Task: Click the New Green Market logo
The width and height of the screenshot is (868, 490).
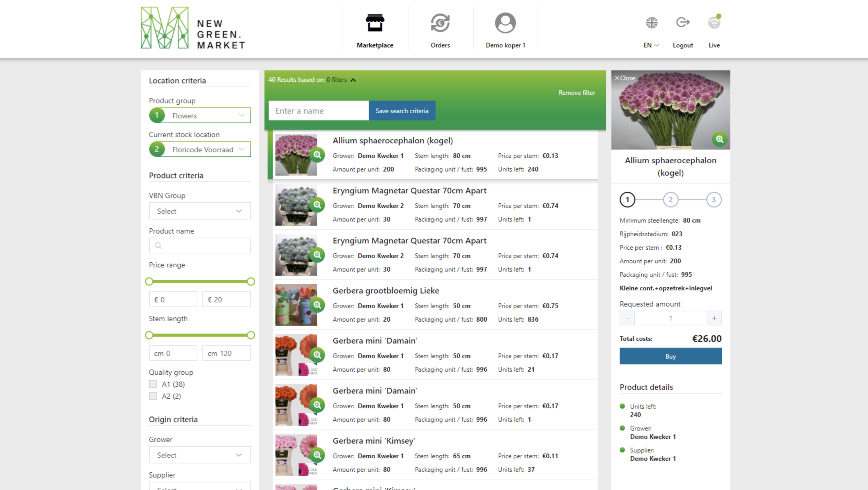Action: click(193, 28)
